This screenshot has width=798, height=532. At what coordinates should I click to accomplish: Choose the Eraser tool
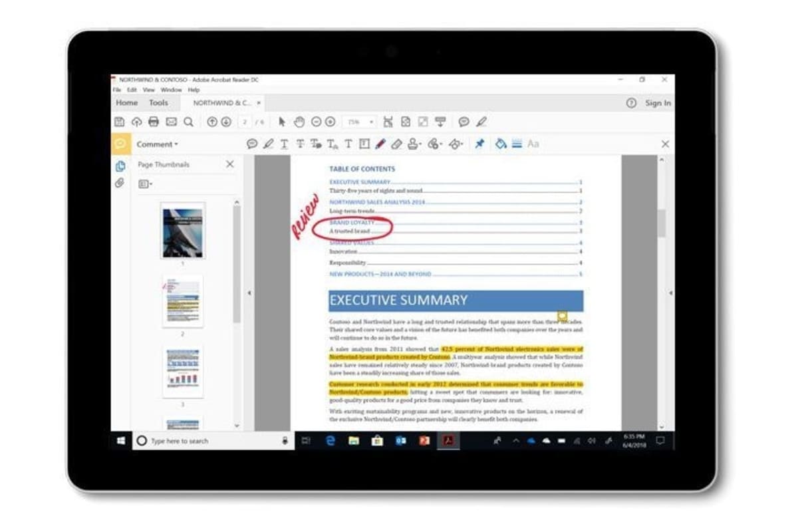[x=396, y=144]
